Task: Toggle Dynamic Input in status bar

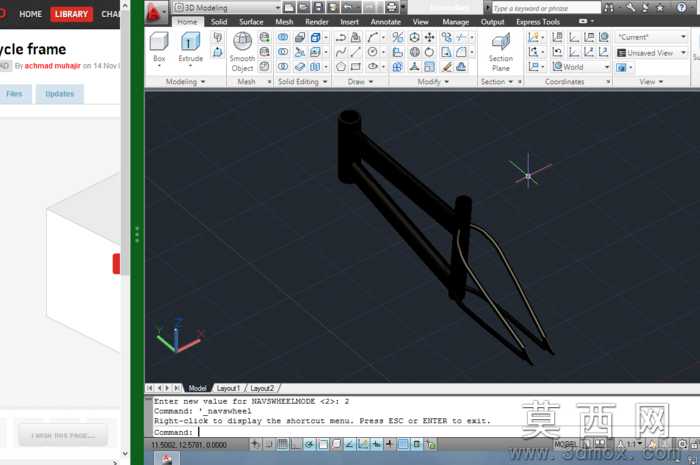Action: point(376,444)
